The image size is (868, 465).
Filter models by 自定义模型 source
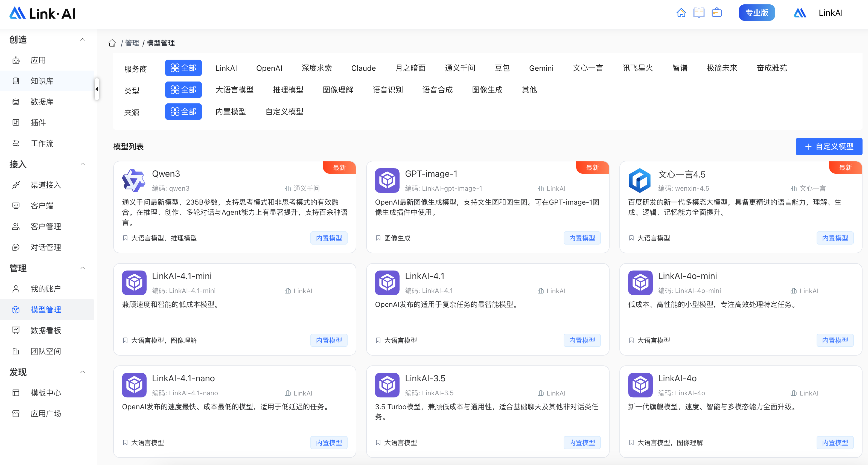click(x=284, y=112)
